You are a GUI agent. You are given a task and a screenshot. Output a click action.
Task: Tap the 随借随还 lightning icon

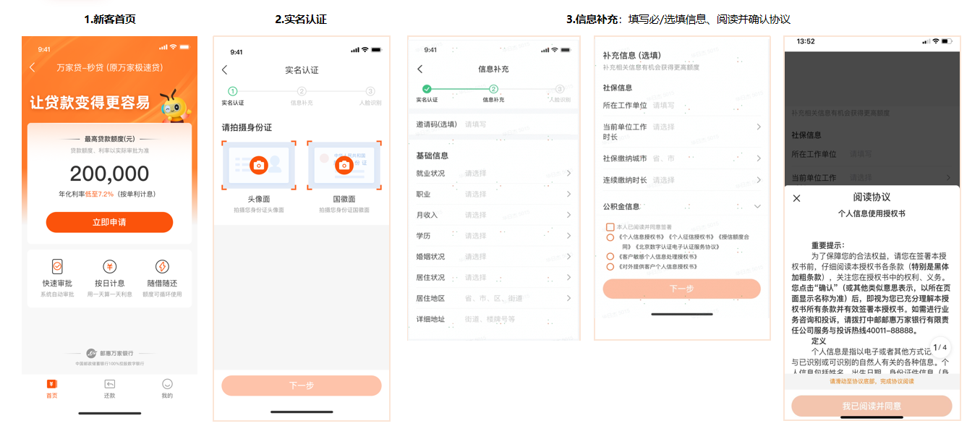(162, 266)
